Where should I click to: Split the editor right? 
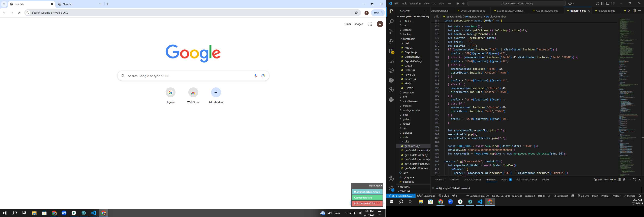point(634,11)
